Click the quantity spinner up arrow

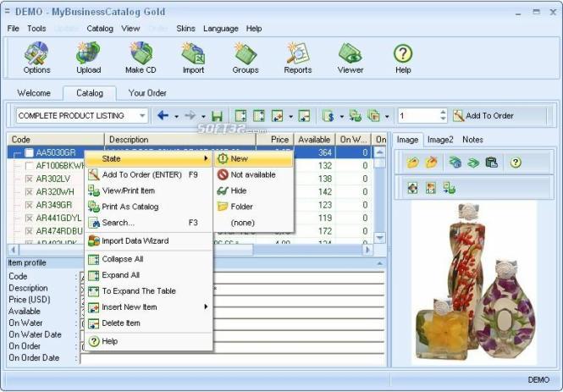(x=443, y=113)
